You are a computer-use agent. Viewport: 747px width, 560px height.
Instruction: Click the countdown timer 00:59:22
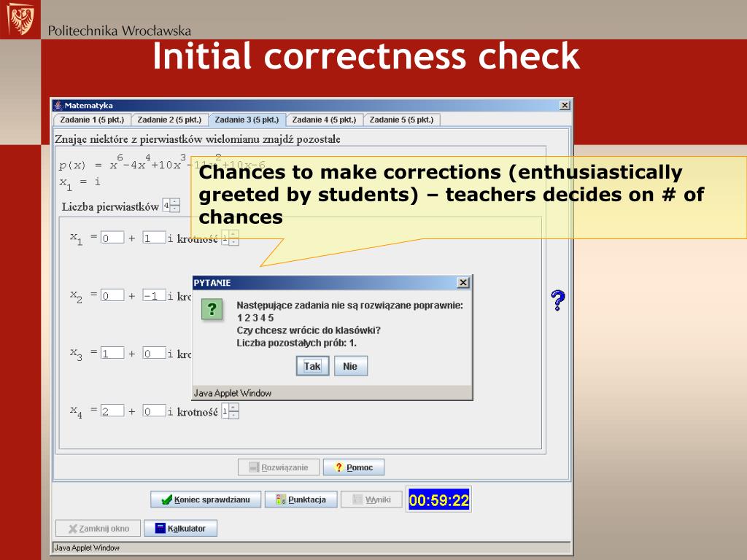point(438,500)
